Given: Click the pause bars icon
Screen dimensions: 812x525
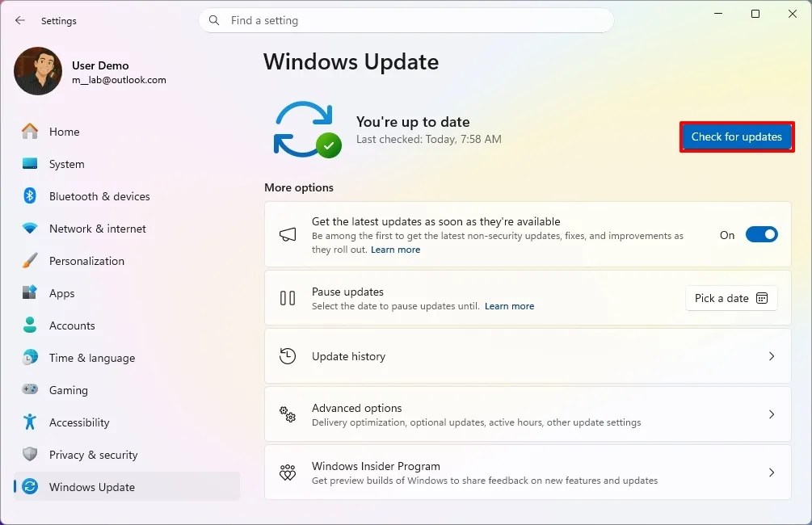Looking at the screenshot, I should point(288,298).
